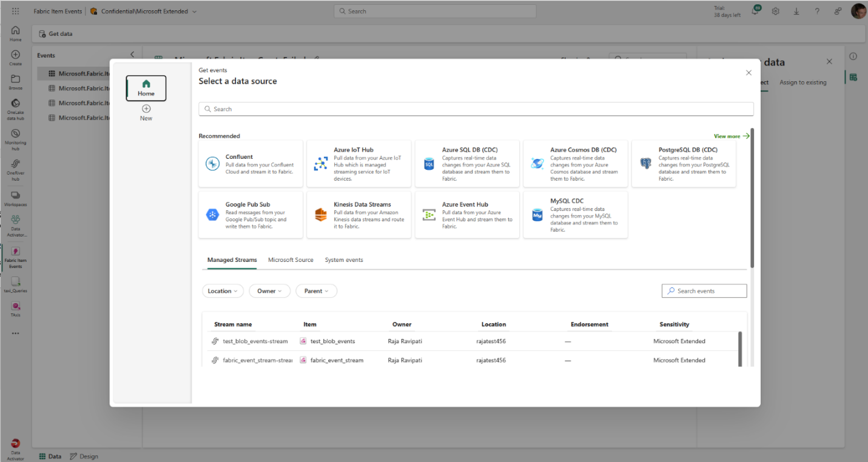Click the Home button in dialog sidebar

(146, 88)
